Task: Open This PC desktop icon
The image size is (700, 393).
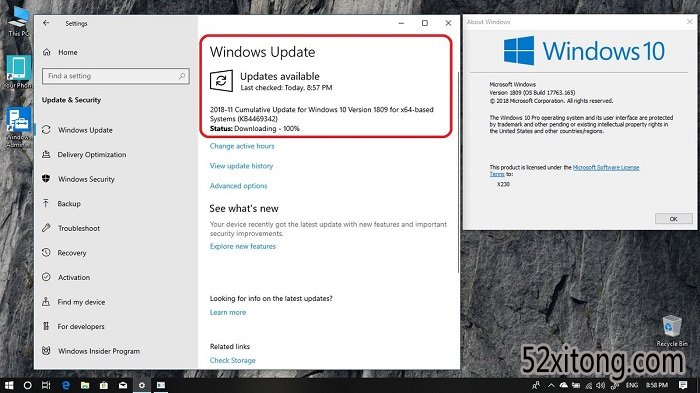Action: pos(18,21)
